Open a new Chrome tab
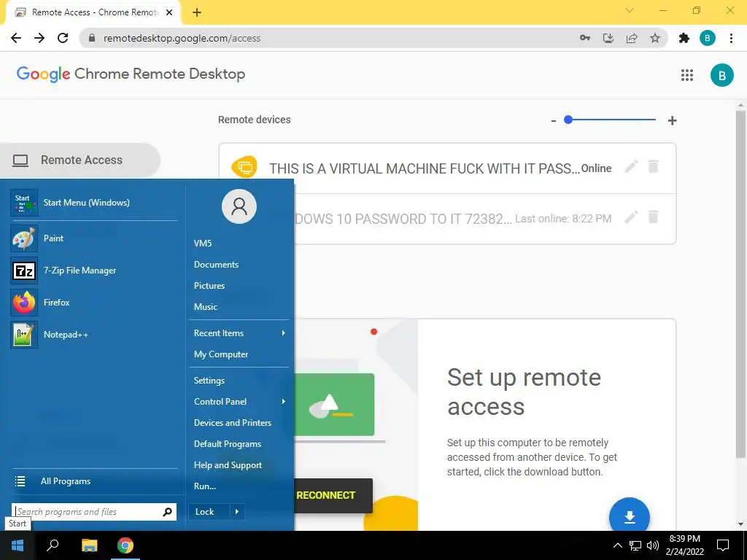The width and height of the screenshot is (747, 560). 197,12
